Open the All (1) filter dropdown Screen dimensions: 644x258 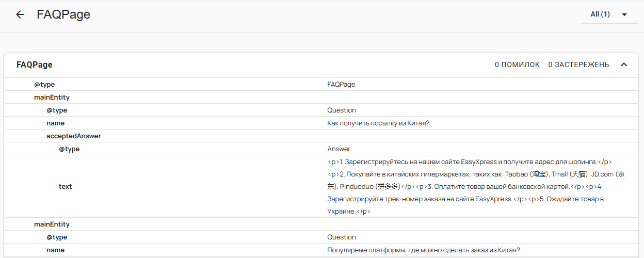tap(608, 14)
